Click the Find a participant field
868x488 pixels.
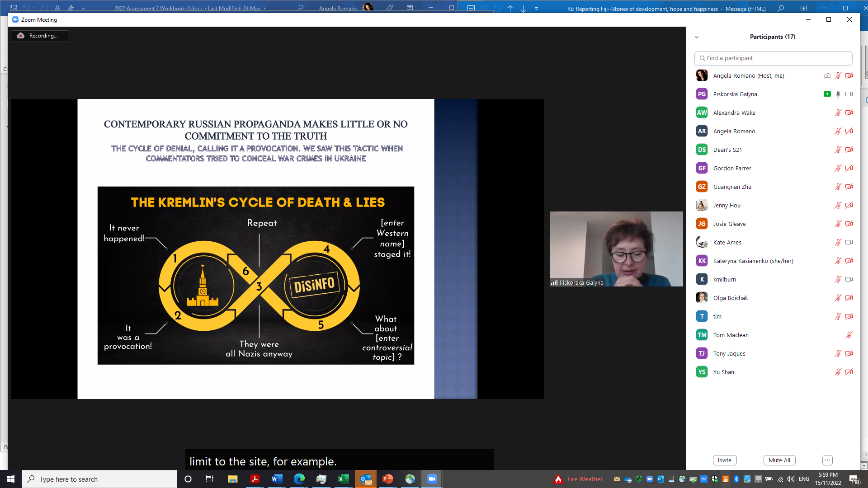pos(773,58)
